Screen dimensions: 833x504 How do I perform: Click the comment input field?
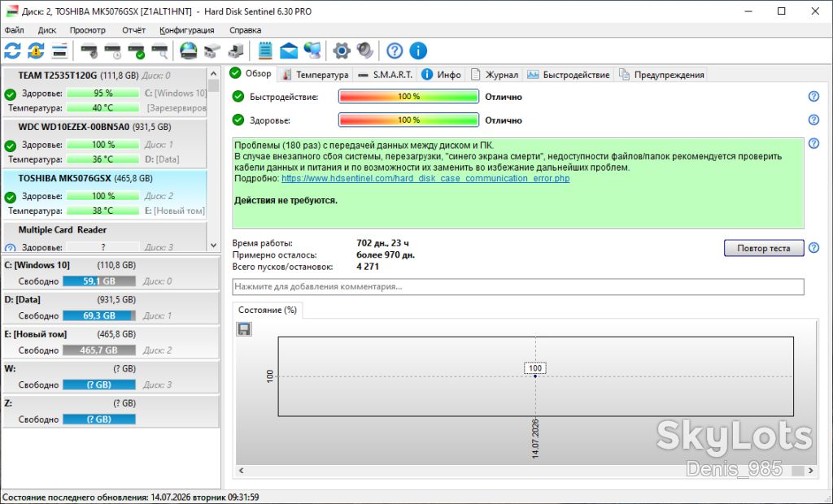[x=518, y=287]
